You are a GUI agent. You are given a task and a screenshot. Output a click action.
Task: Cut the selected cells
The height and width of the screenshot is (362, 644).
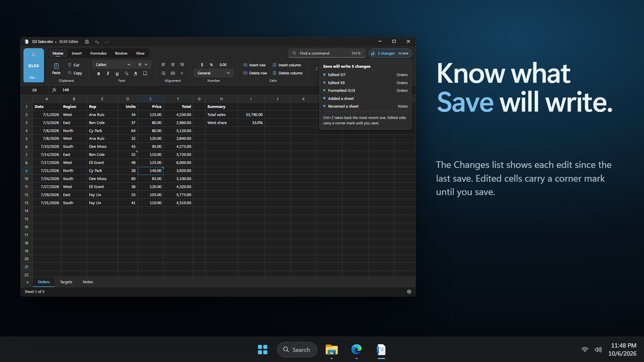pyautogui.click(x=73, y=65)
